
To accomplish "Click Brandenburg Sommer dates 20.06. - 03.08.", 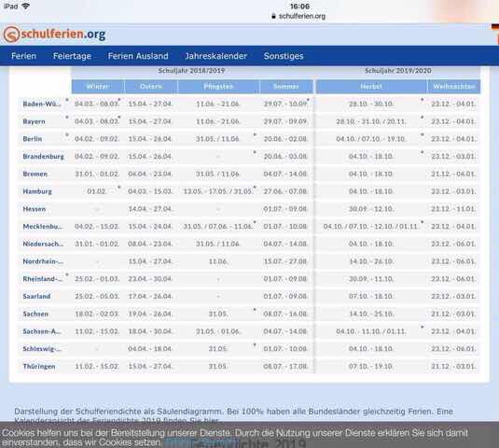I will (x=285, y=157).
